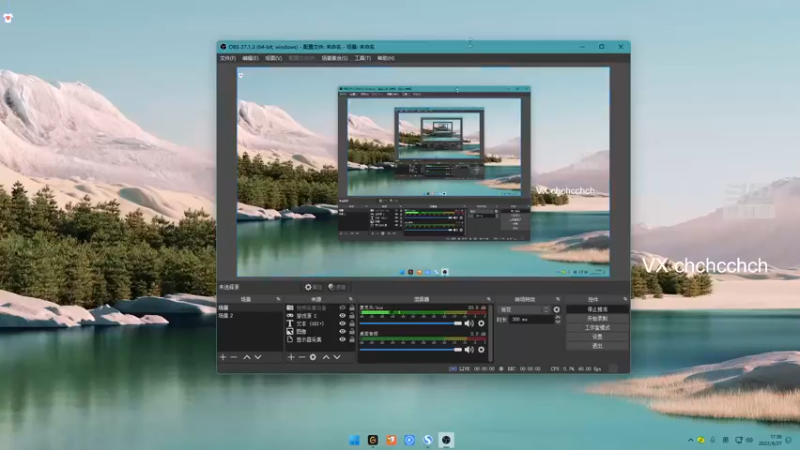Add a new scene with the plus icon
Screen dimensions: 800x450
point(223,357)
